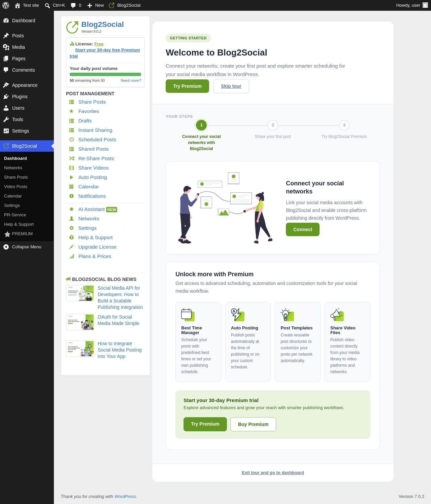The width and height of the screenshot is (431, 504).
Task: Click Try Premium button in welcome header
Action: pyautogui.click(x=187, y=86)
